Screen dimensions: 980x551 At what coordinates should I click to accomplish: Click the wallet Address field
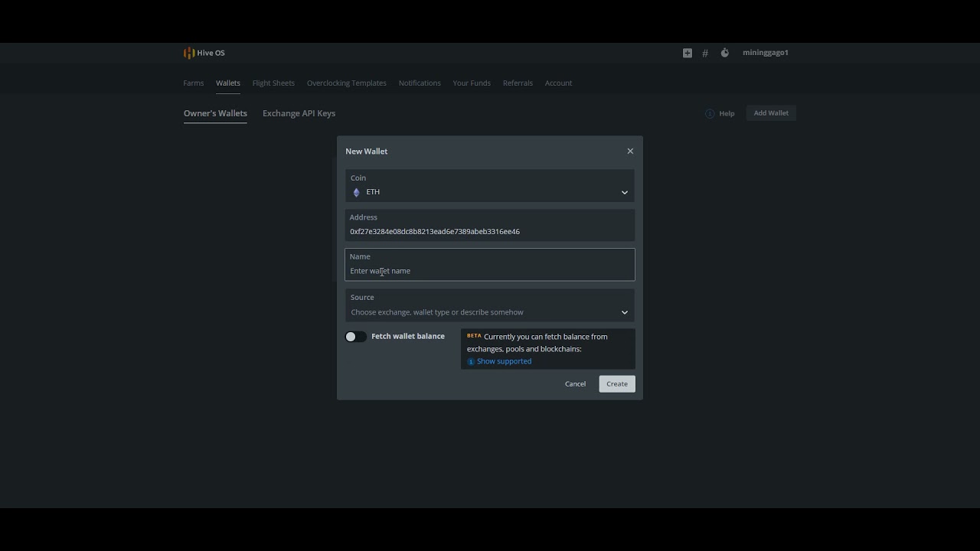tap(490, 225)
